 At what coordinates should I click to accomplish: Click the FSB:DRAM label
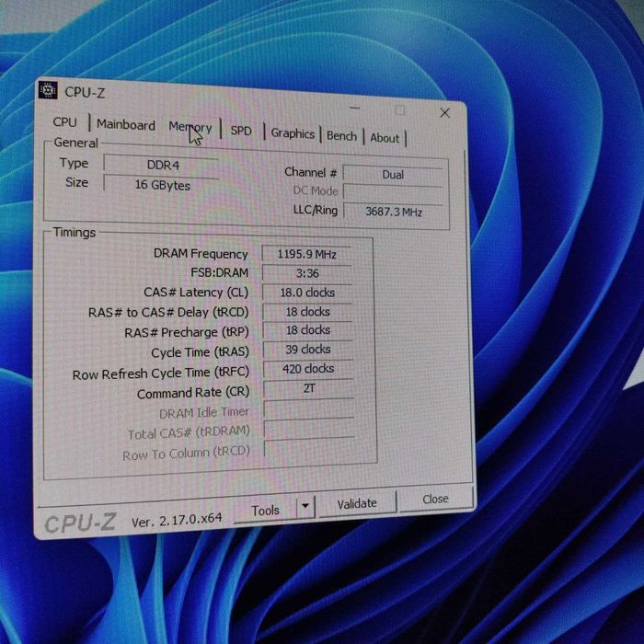click(219, 272)
